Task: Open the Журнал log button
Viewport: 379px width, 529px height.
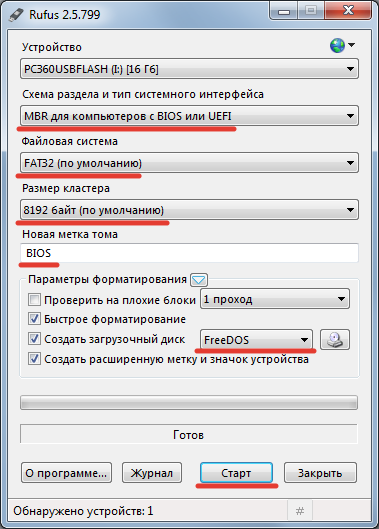Action: coord(152,473)
